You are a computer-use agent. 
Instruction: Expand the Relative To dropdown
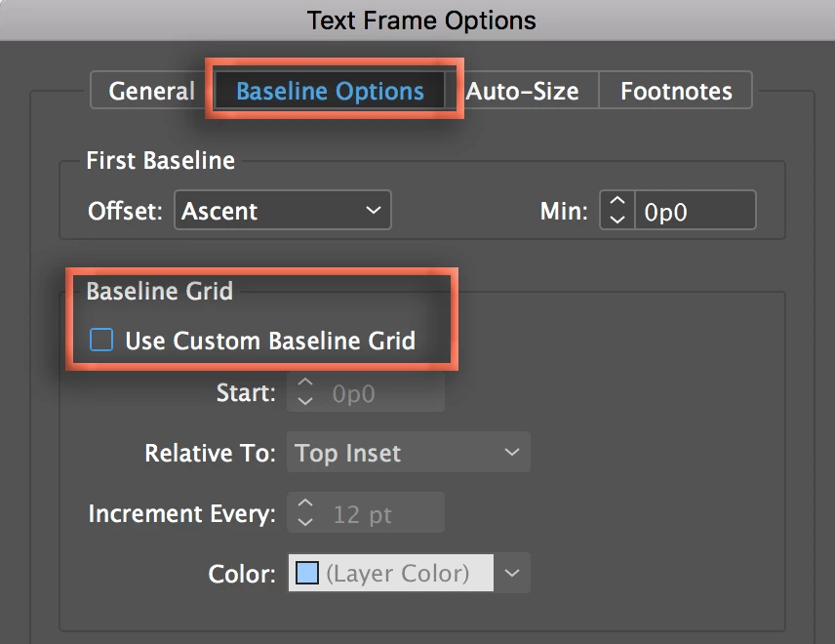point(409,453)
